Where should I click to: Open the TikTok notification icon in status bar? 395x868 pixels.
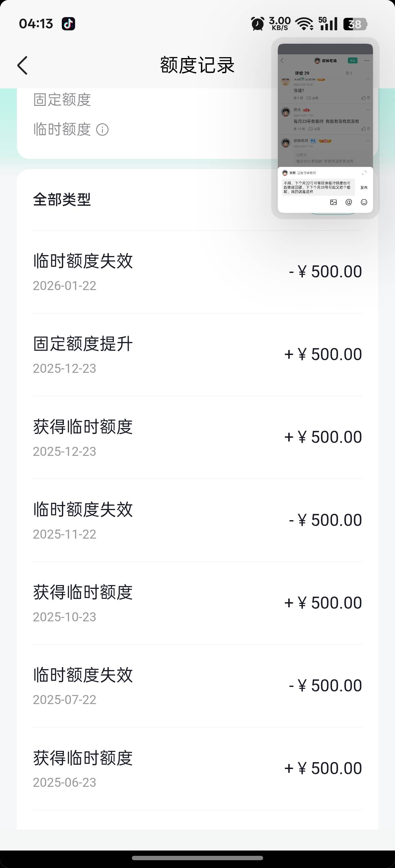[x=68, y=24]
